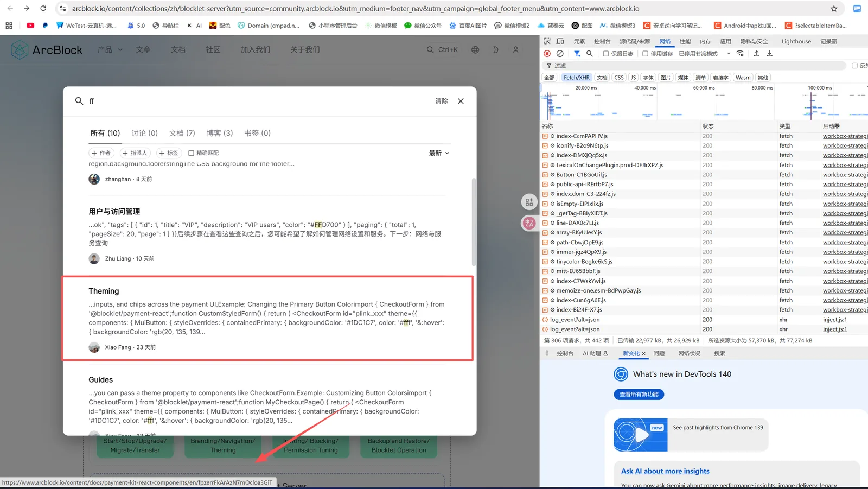Toggle the Wasm request type filter
This screenshot has height=489, width=868.
(x=743, y=78)
